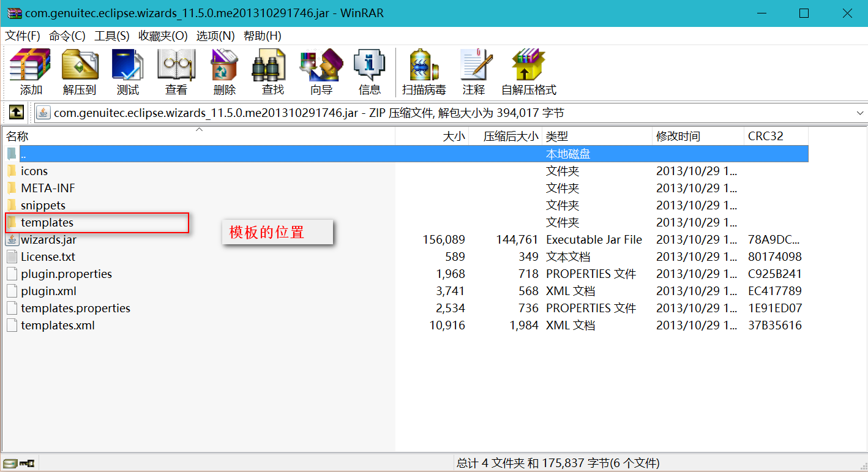Sort by the CRC32 column header
Viewport: 868px width, 472px height.
point(776,136)
